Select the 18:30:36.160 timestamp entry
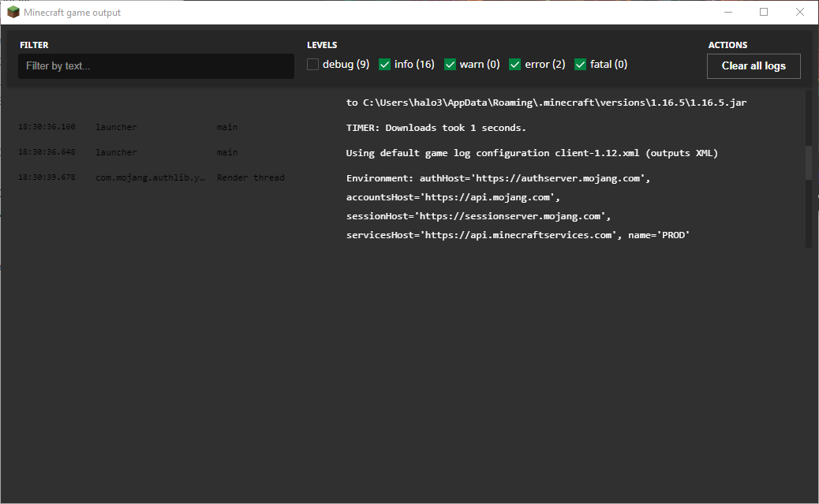Image resolution: width=819 pixels, height=504 pixels. tap(47, 128)
